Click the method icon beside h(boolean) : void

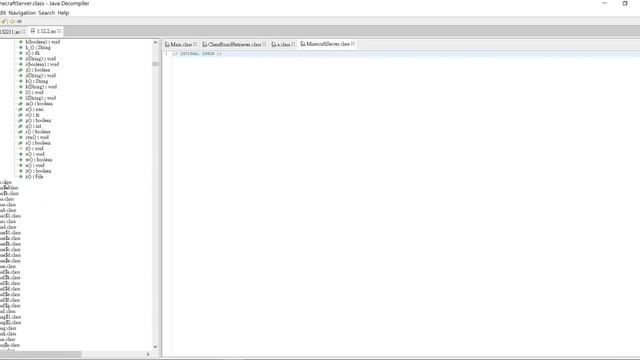(20, 42)
